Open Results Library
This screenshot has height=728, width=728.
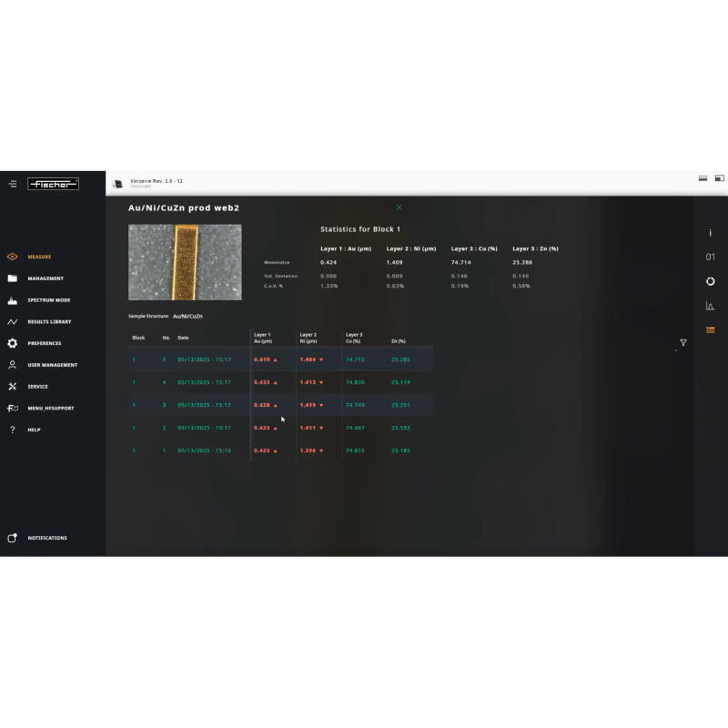coord(48,322)
